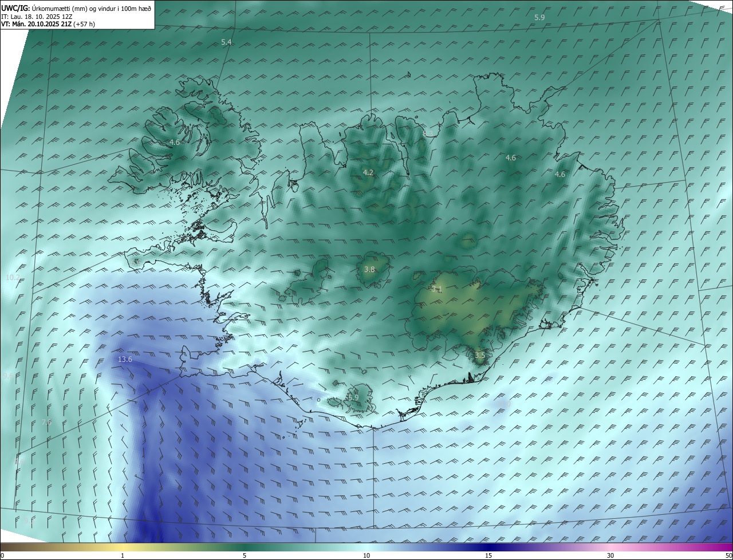Select the "IT: Lau. 18. 10. 2025 12Z" line

37,16
